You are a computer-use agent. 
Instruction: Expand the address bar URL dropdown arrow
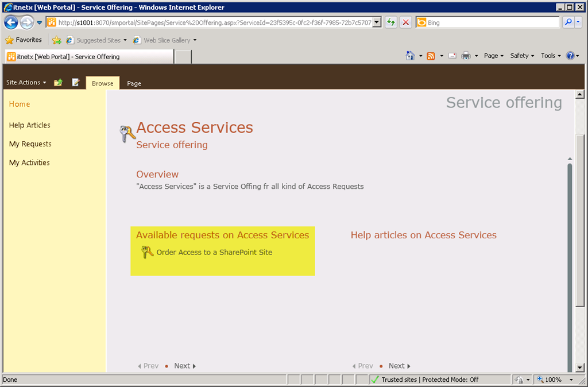(x=377, y=22)
